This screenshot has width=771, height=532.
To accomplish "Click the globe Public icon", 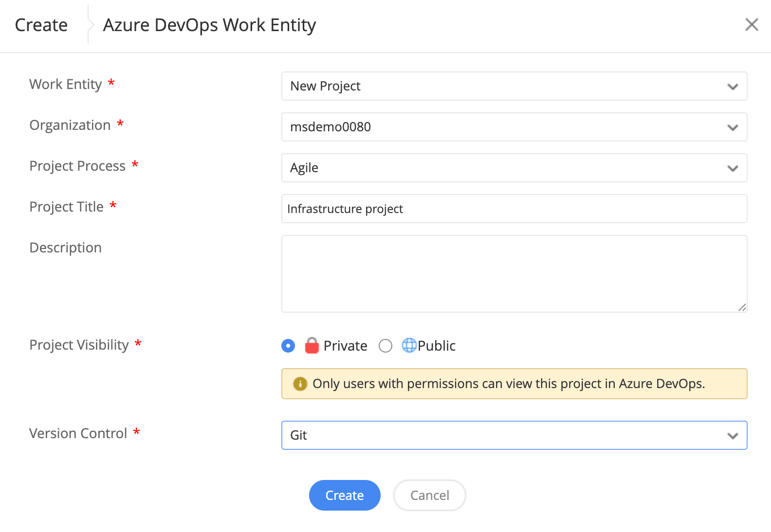I will 409,345.
